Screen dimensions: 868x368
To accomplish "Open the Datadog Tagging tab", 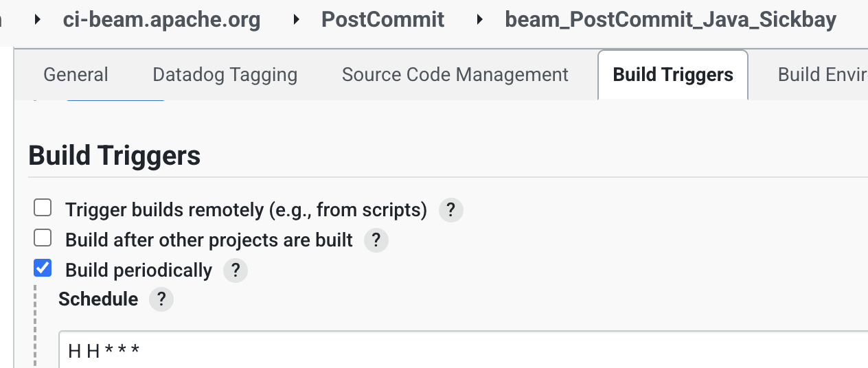I will (225, 75).
